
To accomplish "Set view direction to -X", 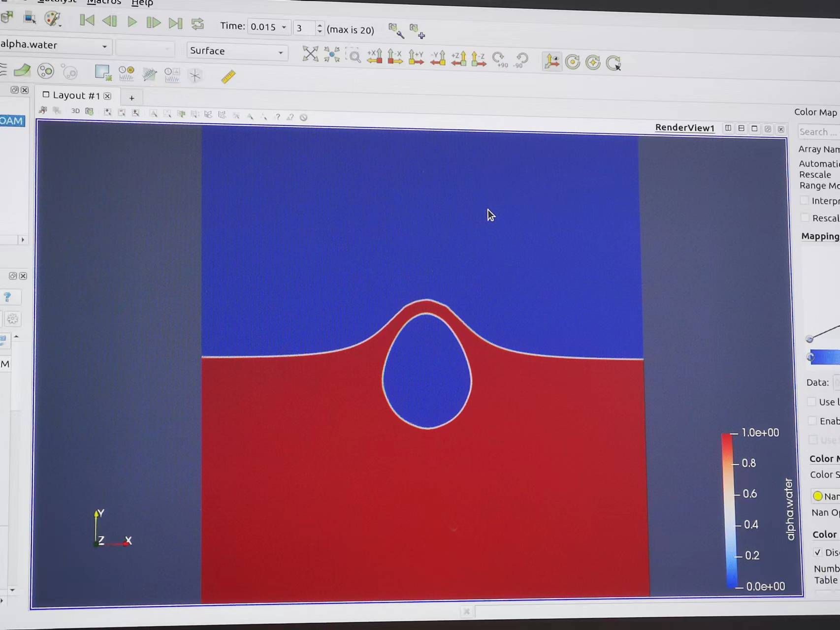I will point(395,57).
